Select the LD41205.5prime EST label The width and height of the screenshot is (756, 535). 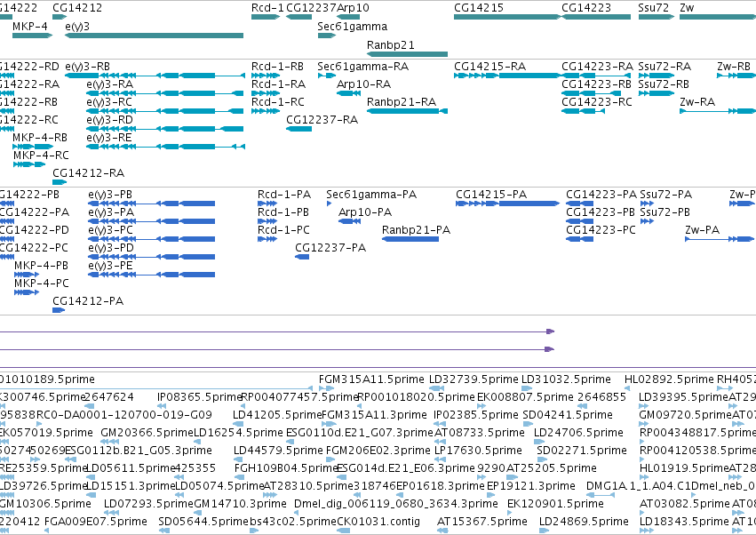277,415
